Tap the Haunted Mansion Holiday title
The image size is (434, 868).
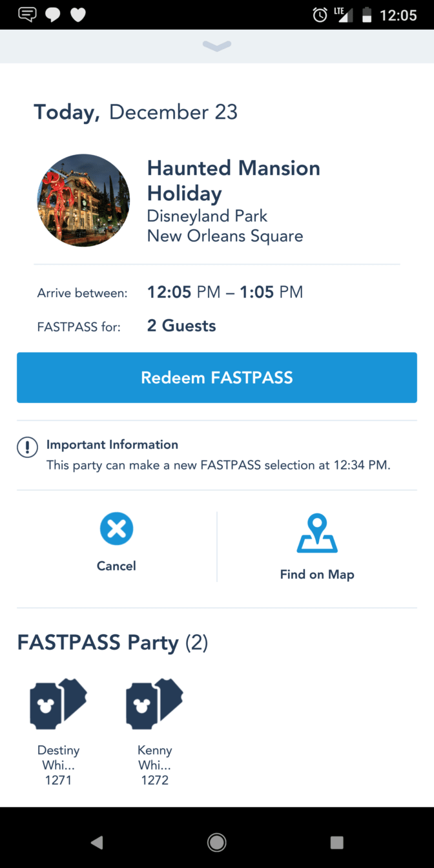coord(234,181)
